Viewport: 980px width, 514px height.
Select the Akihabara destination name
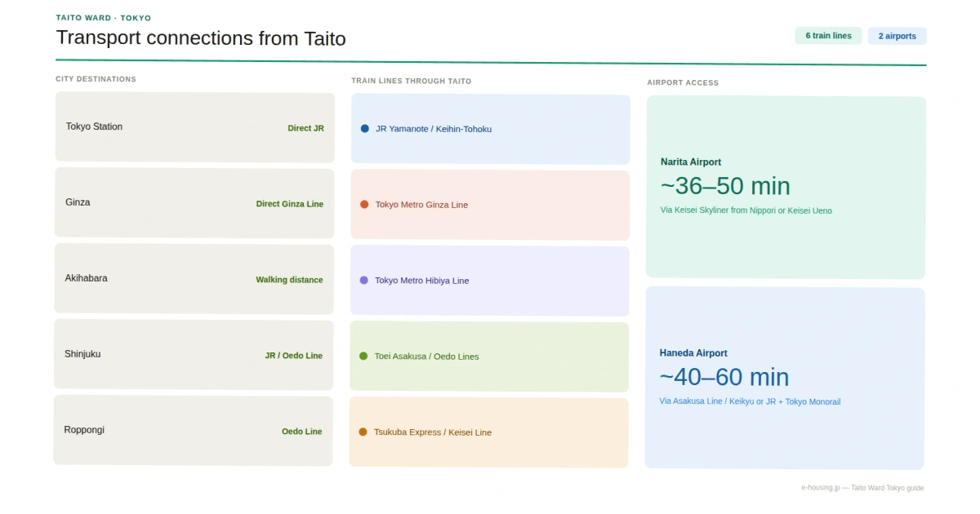[x=86, y=278]
